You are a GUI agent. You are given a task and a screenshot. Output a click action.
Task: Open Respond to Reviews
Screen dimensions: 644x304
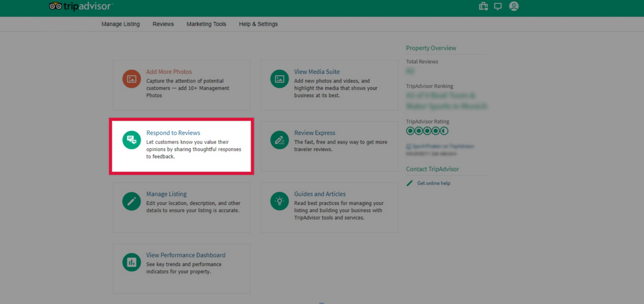173,132
